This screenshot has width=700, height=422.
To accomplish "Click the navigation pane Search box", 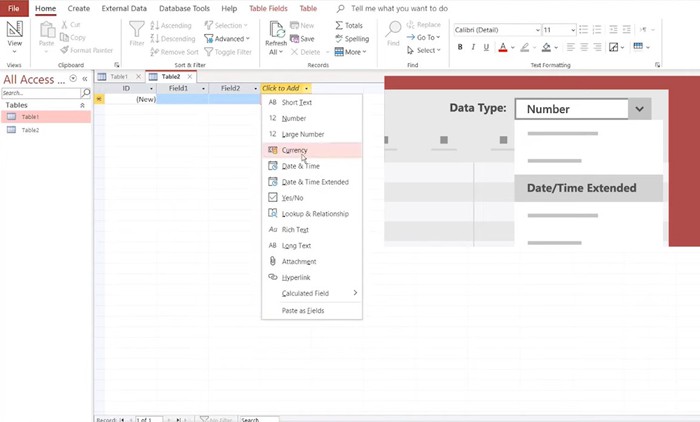I will point(41,93).
